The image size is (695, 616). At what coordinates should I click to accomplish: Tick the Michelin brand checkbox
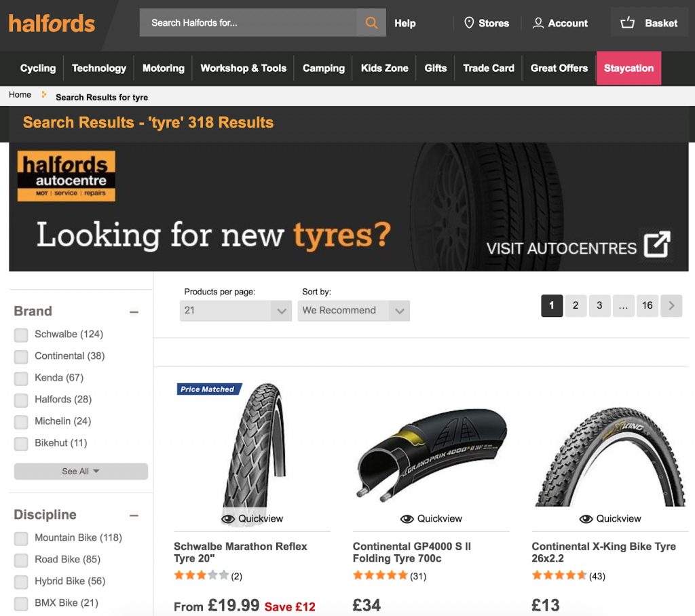[x=21, y=421]
